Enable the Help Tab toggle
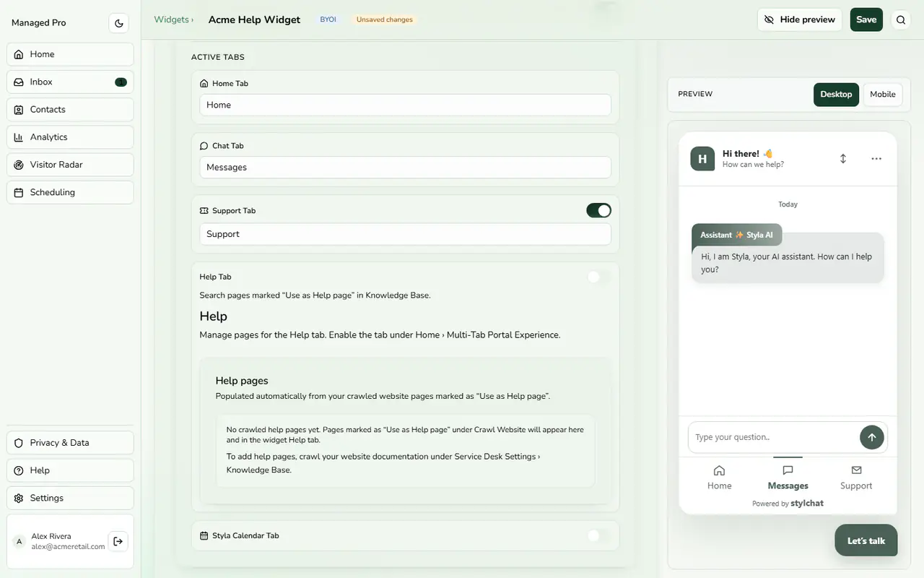Image resolution: width=924 pixels, height=578 pixels. (x=599, y=277)
